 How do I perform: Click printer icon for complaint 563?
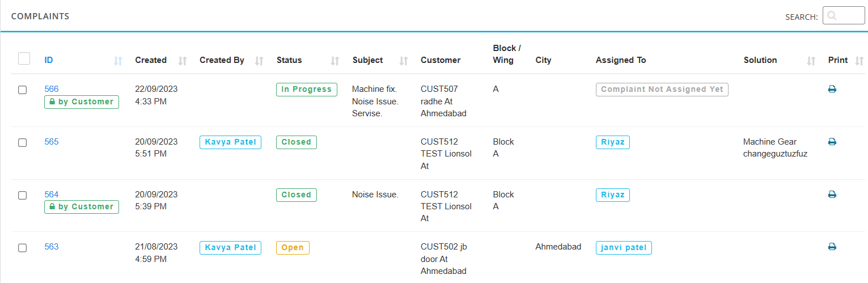[832, 247]
